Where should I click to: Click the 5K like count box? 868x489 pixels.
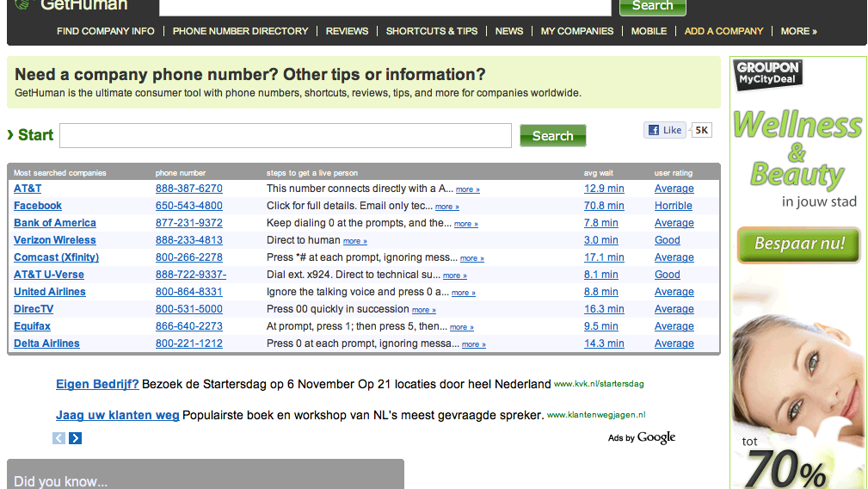[701, 130]
